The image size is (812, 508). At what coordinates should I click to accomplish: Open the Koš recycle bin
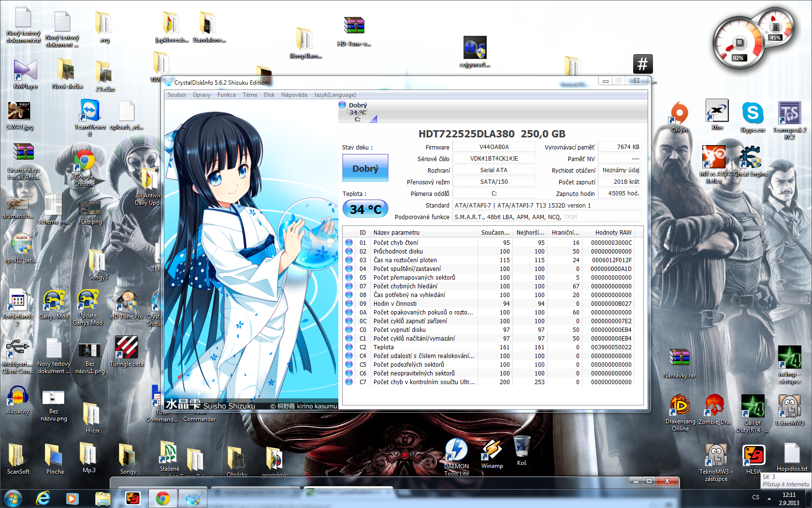tap(522, 450)
